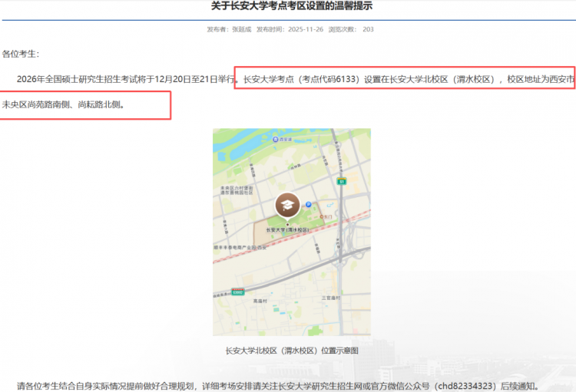Click the WeChat account chd82334323 text

click(x=465, y=386)
